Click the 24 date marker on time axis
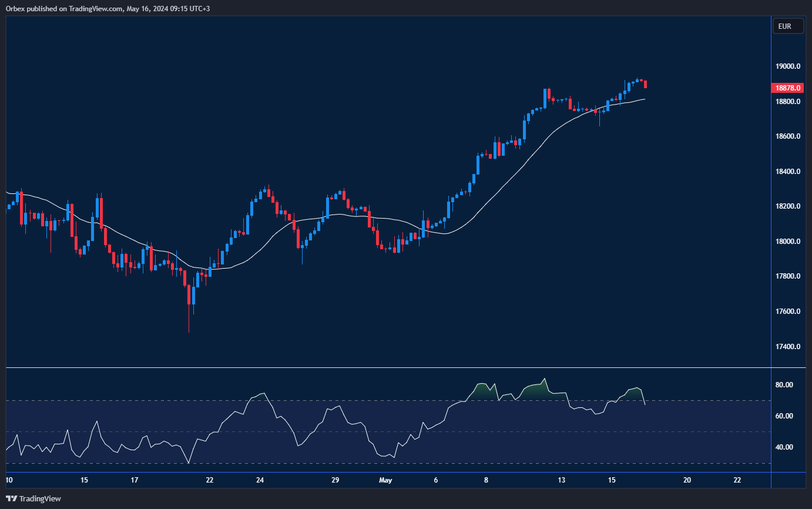 [260, 480]
